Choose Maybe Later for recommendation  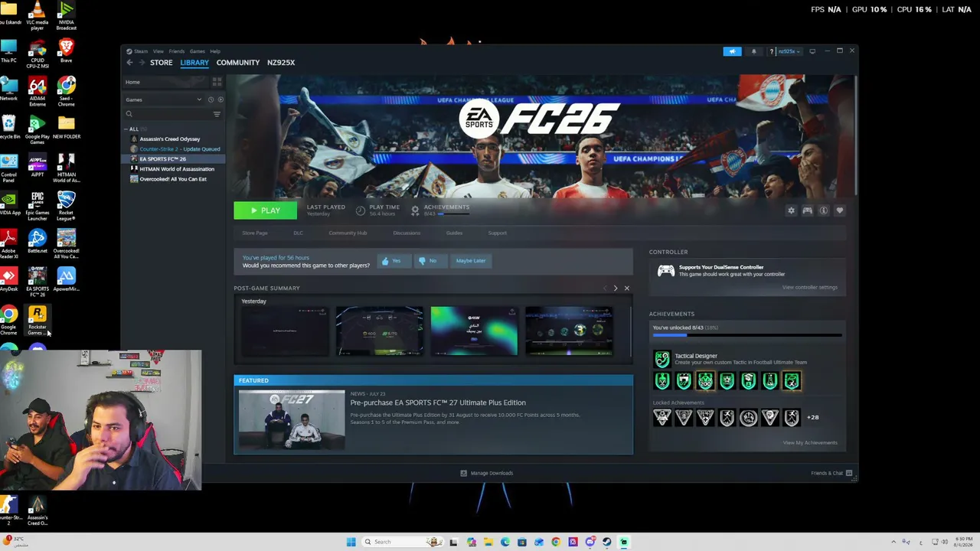(471, 261)
